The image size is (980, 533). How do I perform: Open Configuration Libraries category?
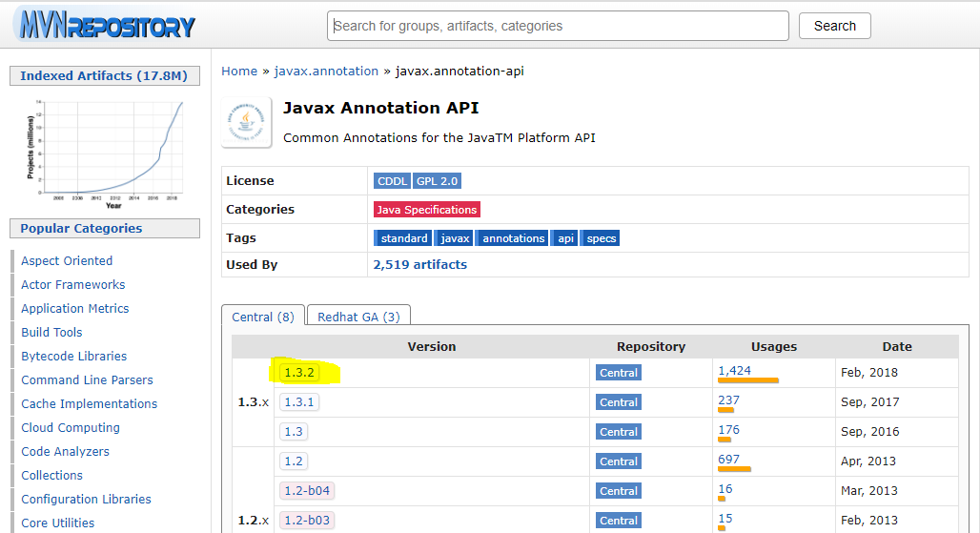pos(86,499)
